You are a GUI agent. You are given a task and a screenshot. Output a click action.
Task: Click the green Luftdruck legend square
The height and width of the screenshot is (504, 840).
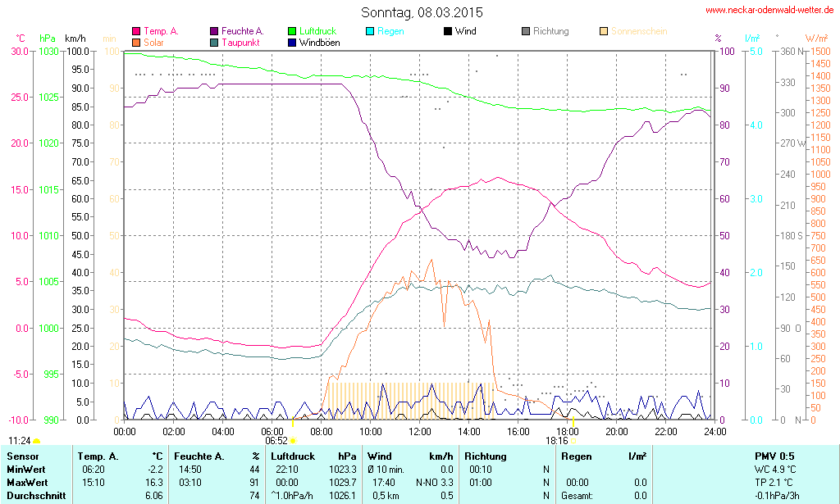coord(292,31)
